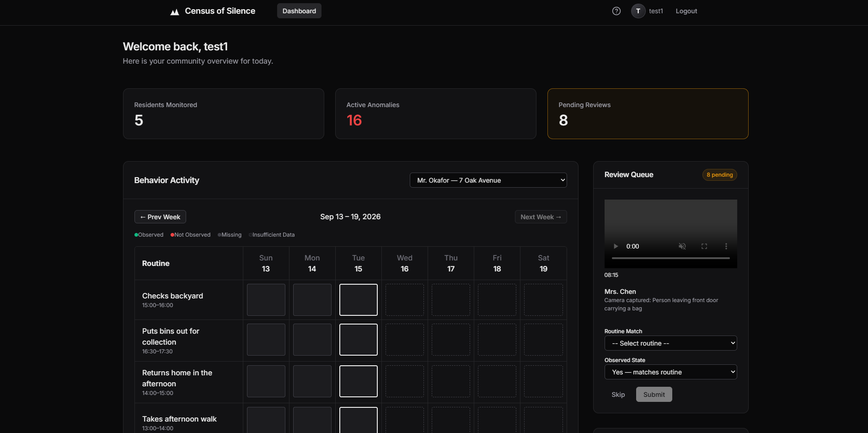Select Puts bins out cell for Tue 15

click(359, 340)
